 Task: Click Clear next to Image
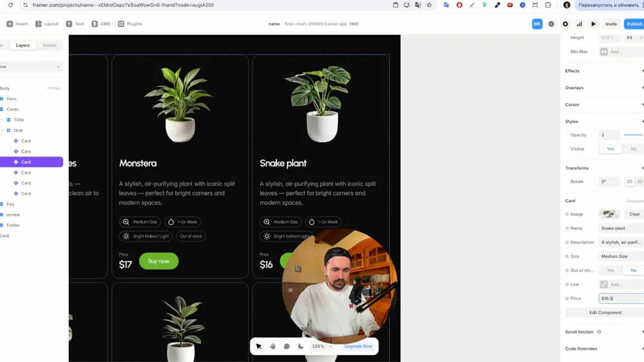pyautogui.click(x=634, y=214)
